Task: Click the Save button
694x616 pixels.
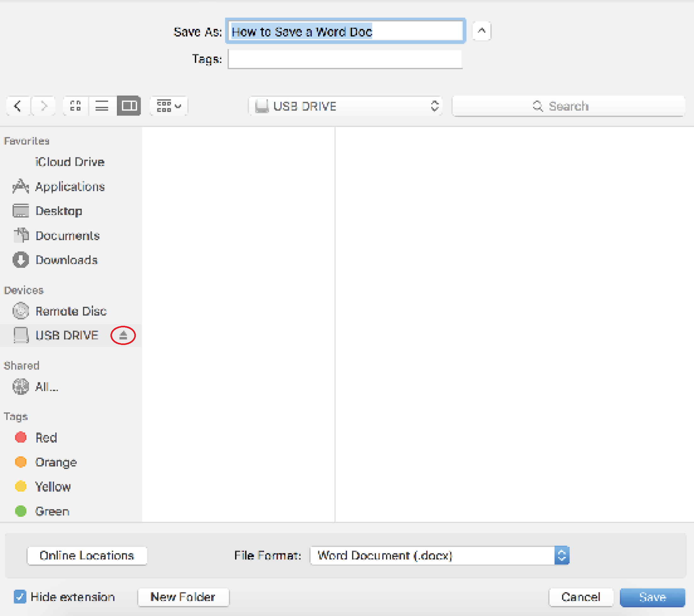Action: tap(652, 597)
